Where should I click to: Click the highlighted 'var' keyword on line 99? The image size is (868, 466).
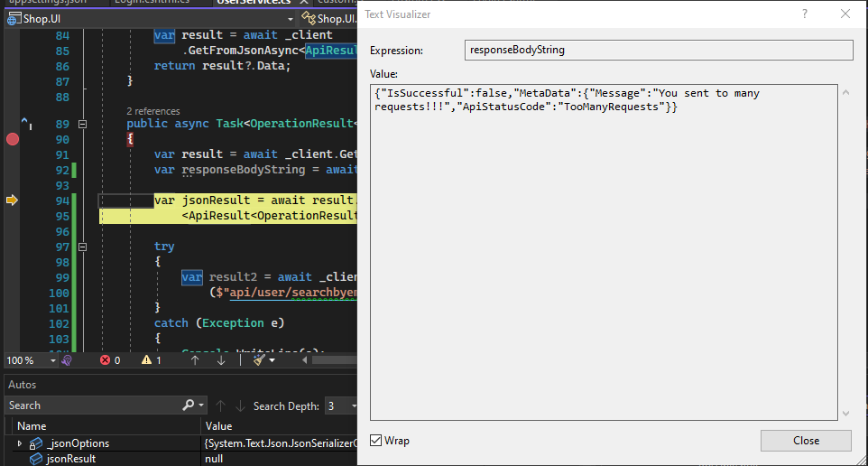[192, 277]
